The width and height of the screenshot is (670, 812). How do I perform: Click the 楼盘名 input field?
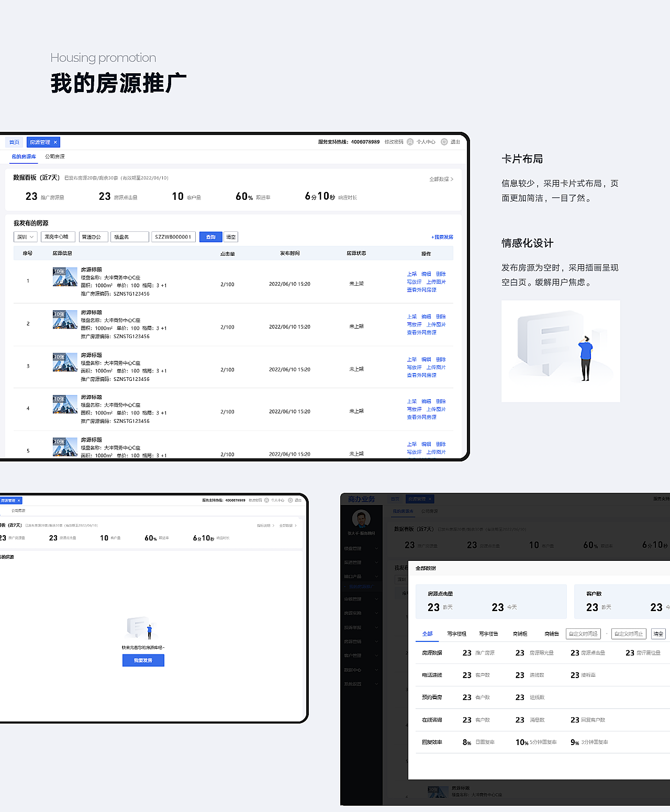click(x=130, y=237)
